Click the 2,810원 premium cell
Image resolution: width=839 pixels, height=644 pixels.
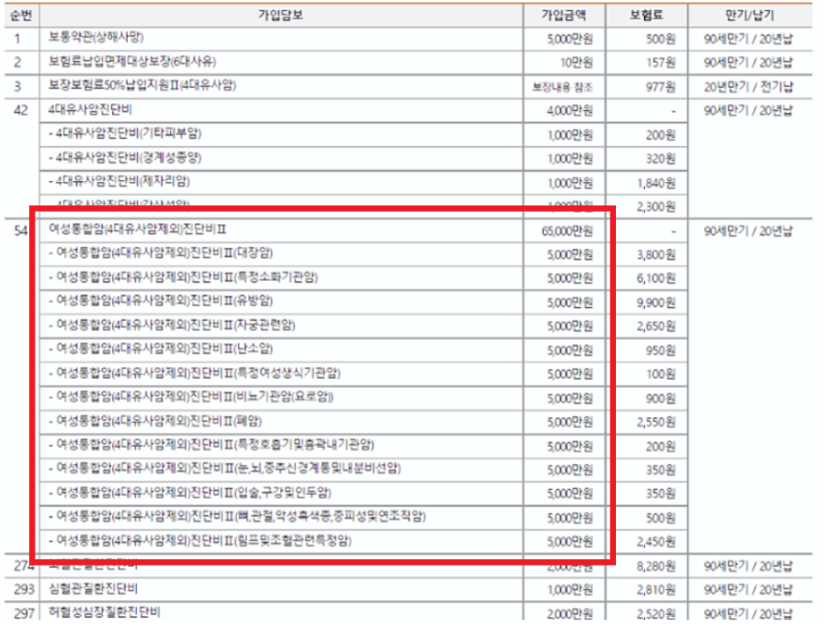(x=656, y=590)
